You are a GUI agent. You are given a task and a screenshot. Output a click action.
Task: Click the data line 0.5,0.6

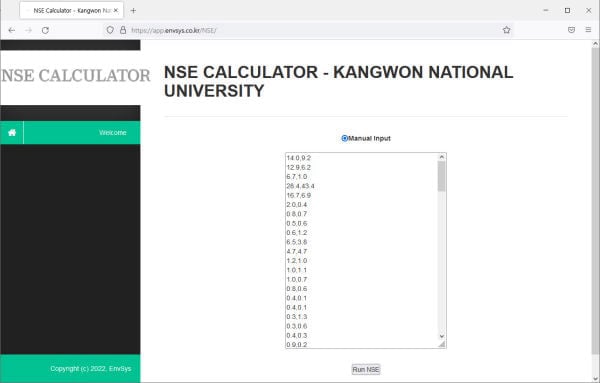pos(297,223)
